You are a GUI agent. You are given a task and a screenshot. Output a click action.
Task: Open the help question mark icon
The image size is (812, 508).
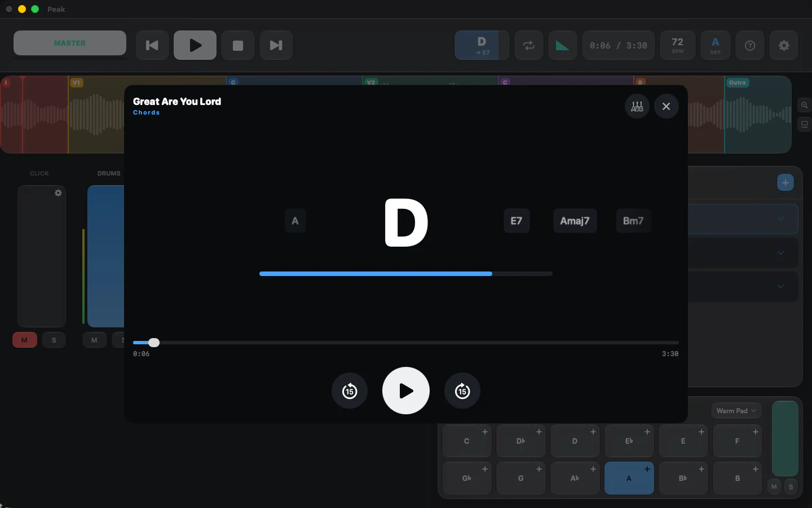click(750, 45)
